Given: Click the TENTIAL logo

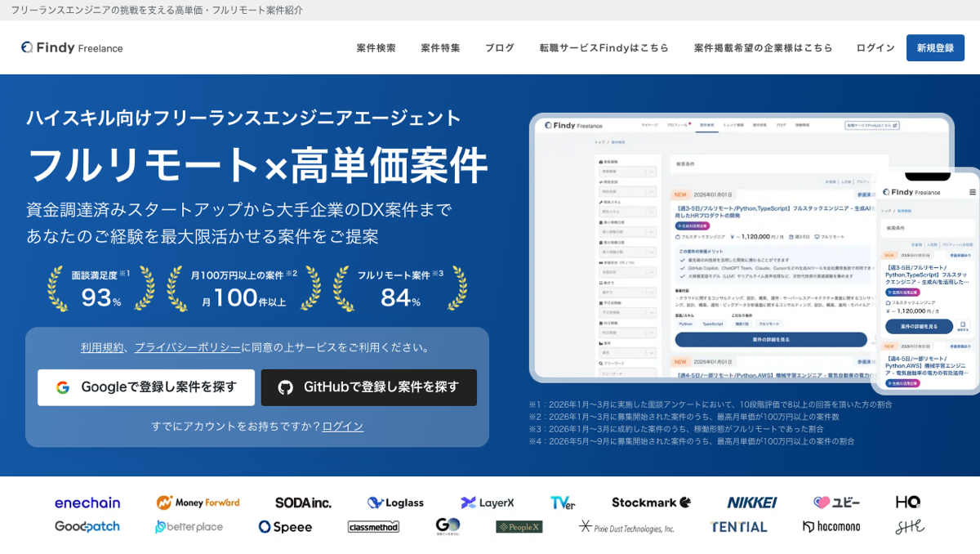Looking at the screenshot, I should 739,527.
